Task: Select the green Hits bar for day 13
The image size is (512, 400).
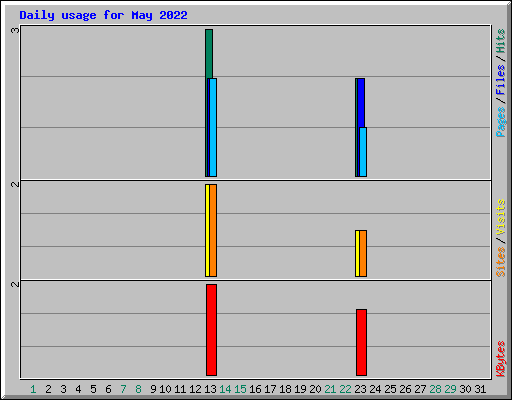Action: (209, 53)
